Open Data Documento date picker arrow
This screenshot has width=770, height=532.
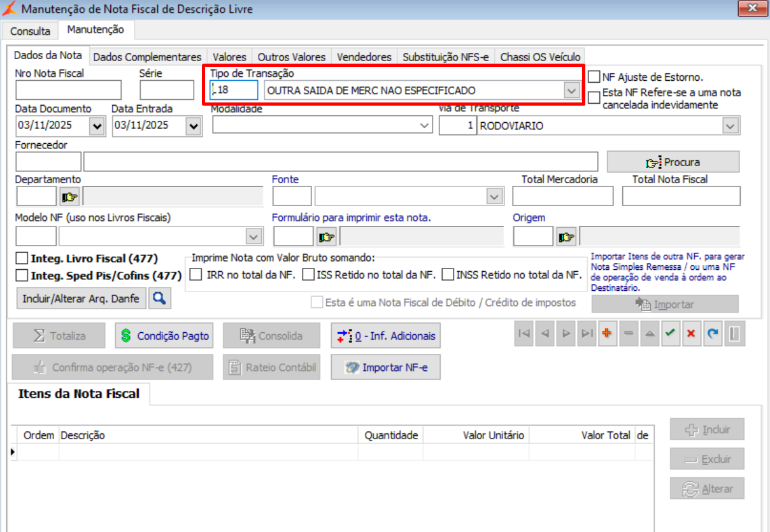click(x=97, y=126)
